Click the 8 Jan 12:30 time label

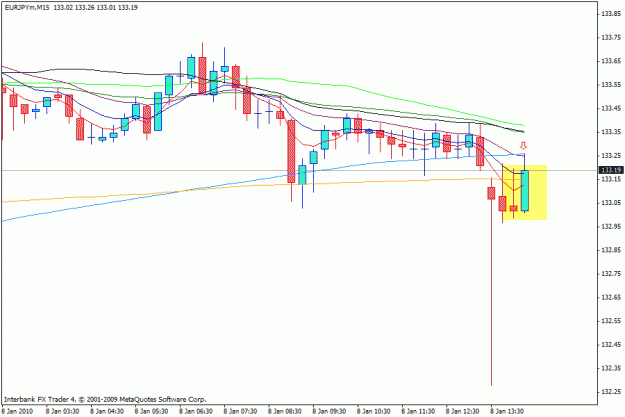pyautogui.click(x=462, y=411)
